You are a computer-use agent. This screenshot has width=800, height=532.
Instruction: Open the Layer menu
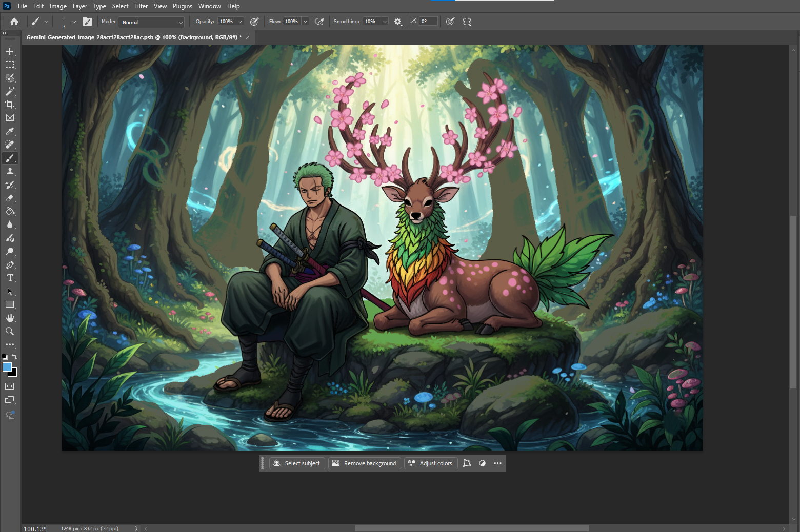point(79,6)
